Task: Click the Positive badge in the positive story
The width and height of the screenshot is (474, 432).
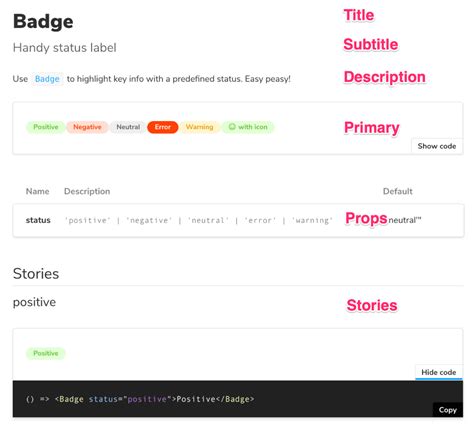Action: coord(46,353)
